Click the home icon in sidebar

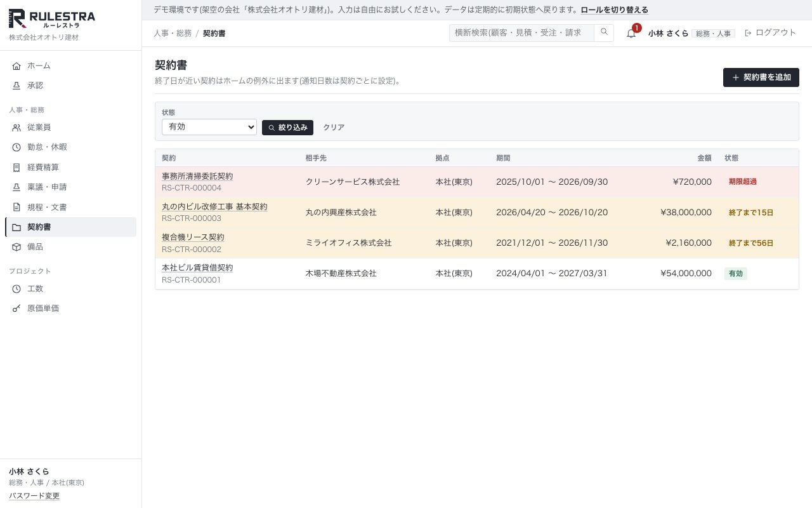pos(16,65)
